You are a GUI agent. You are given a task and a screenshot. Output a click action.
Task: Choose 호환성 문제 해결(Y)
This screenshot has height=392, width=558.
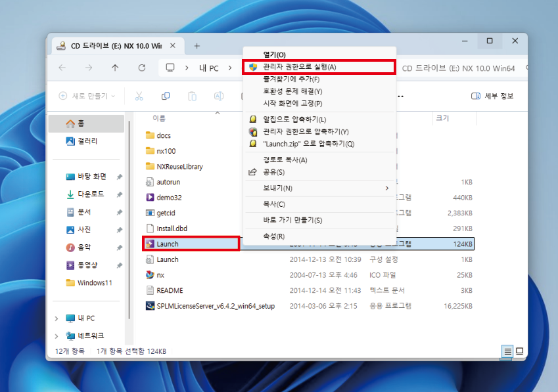click(x=319, y=91)
